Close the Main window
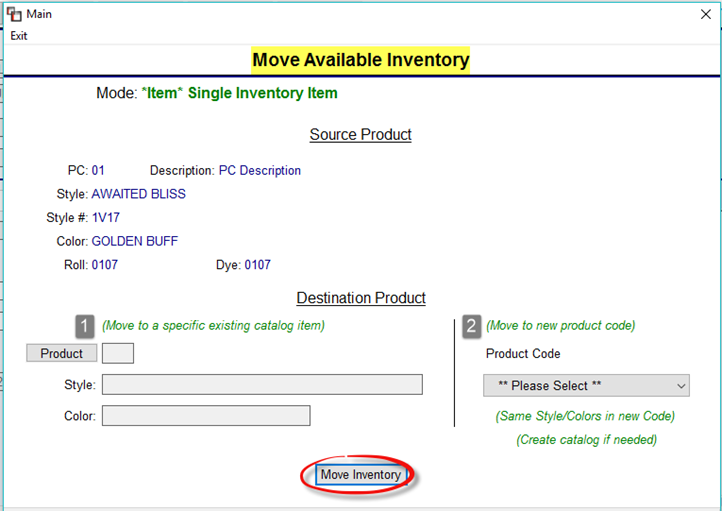This screenshot has height=511, width=722. click(x=705, y=14)
